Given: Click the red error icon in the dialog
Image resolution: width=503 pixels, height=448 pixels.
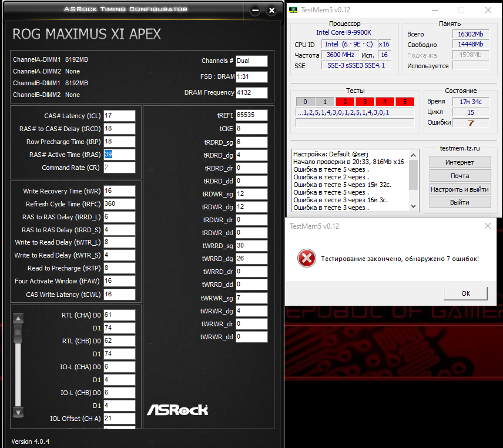Looking at the screenshot, I should (306, 258).
